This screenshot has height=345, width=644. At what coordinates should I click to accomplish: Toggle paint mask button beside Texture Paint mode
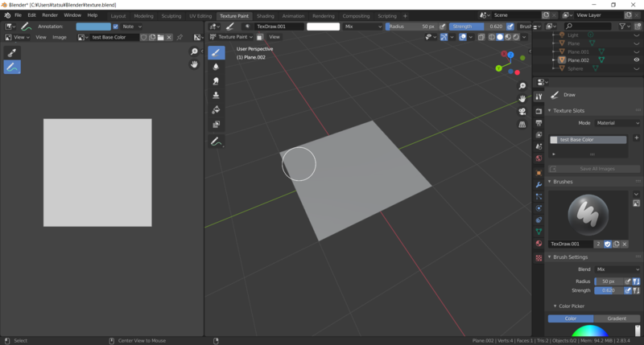(x=259, y=37)
